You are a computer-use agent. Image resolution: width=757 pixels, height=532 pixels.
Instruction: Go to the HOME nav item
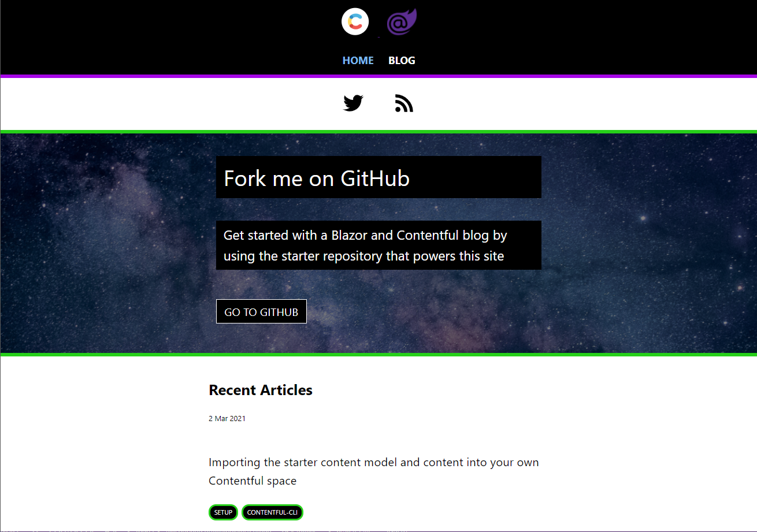(x=358, y=60)
